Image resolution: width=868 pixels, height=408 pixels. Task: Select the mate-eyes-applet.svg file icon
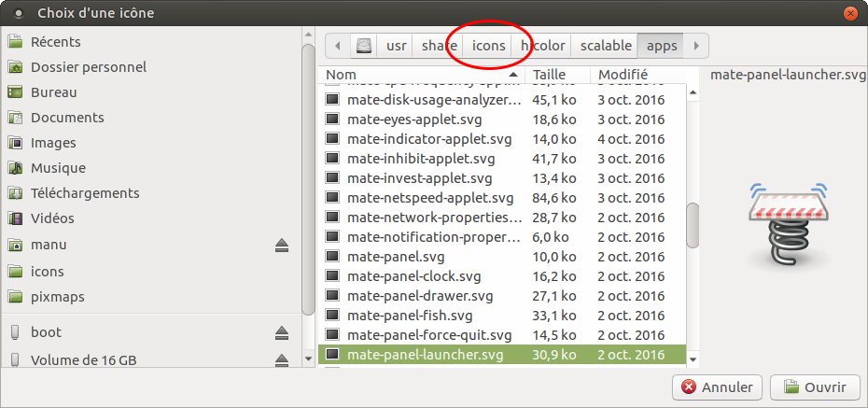332,120
